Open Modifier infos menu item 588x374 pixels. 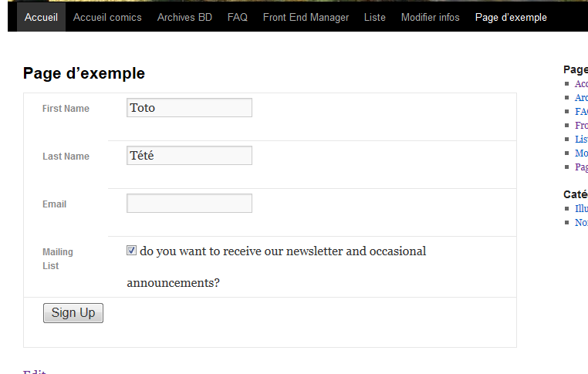point(430,17)
